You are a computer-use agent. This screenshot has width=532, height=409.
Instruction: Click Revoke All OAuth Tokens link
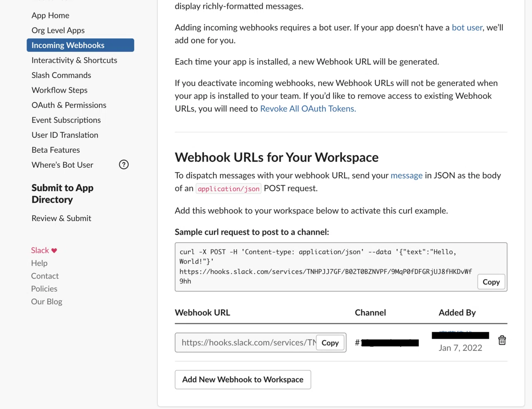308,109
